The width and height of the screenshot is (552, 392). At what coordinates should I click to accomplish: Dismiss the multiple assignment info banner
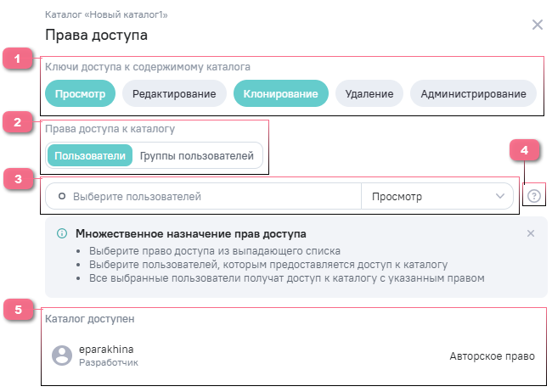(x=531, y=233)
